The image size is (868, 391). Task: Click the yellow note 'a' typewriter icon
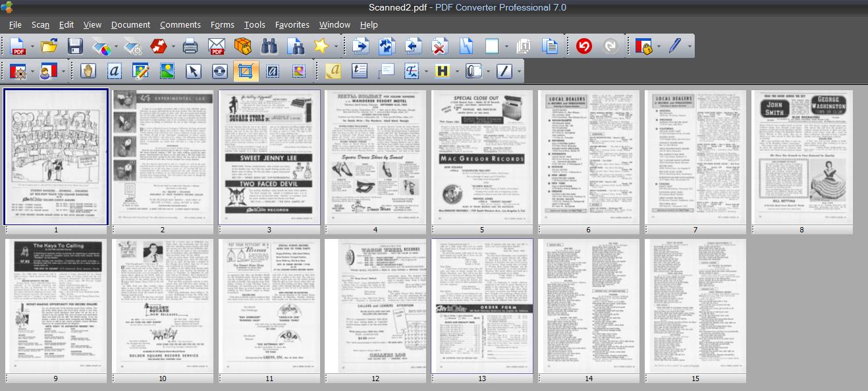click(334, 70)
